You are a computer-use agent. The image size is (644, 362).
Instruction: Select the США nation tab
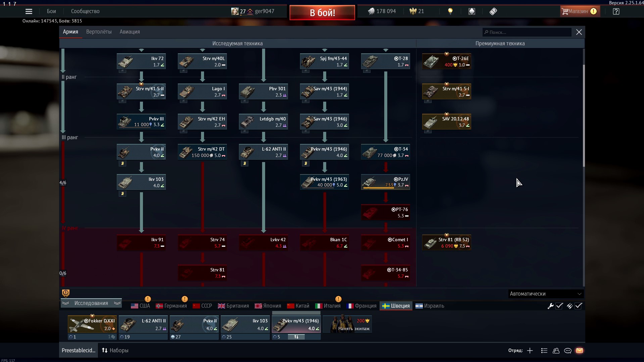(140, 306)
